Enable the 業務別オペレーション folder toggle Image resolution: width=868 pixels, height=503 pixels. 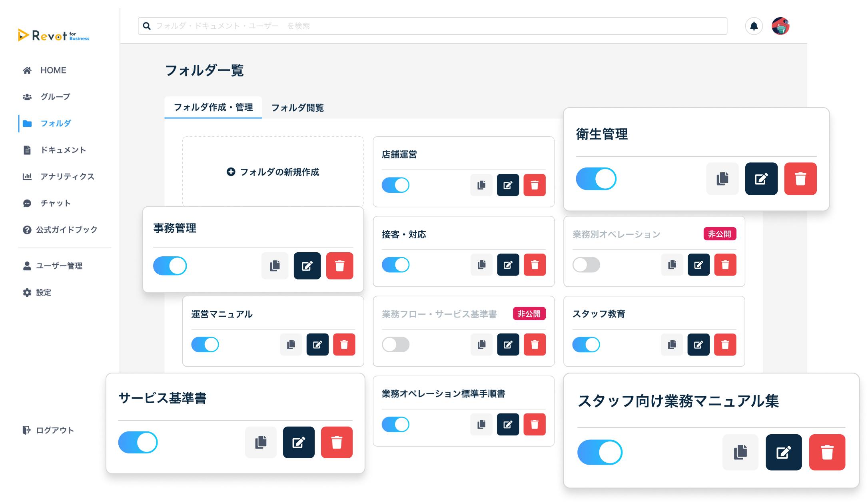(x=586, y=265)
